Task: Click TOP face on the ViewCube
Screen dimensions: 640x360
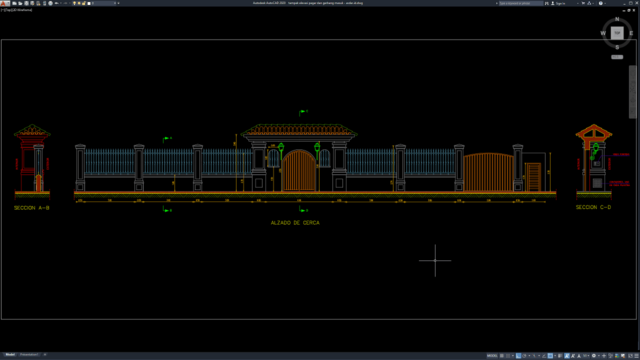Action: pyautogui.click(x=617, y=33)
